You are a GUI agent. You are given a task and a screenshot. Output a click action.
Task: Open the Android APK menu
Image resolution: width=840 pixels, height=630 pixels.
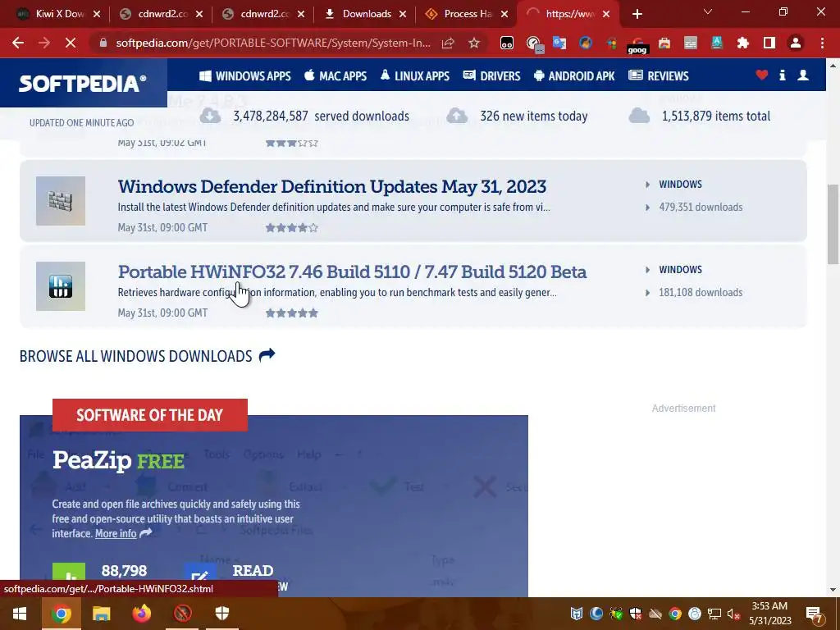tap(574, 76)
